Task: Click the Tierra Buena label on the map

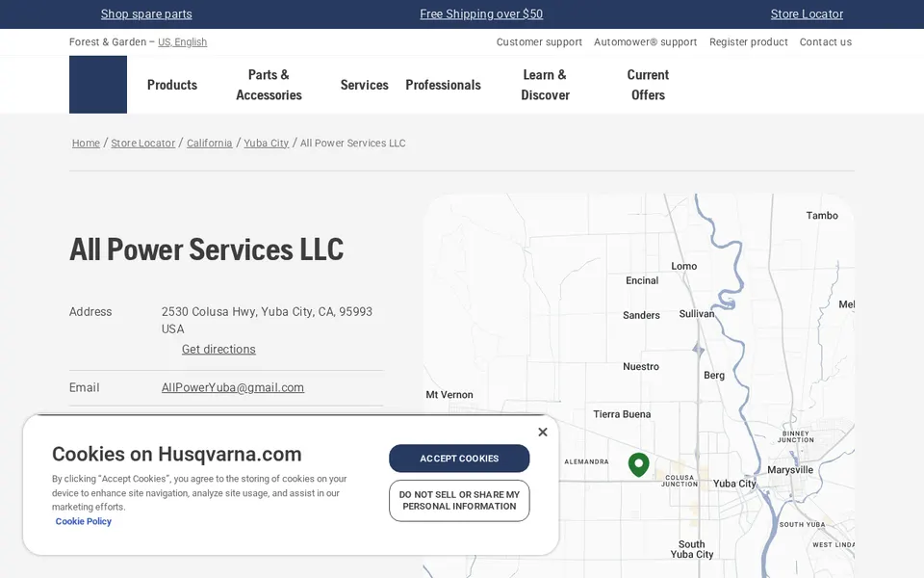Action: 622,414
